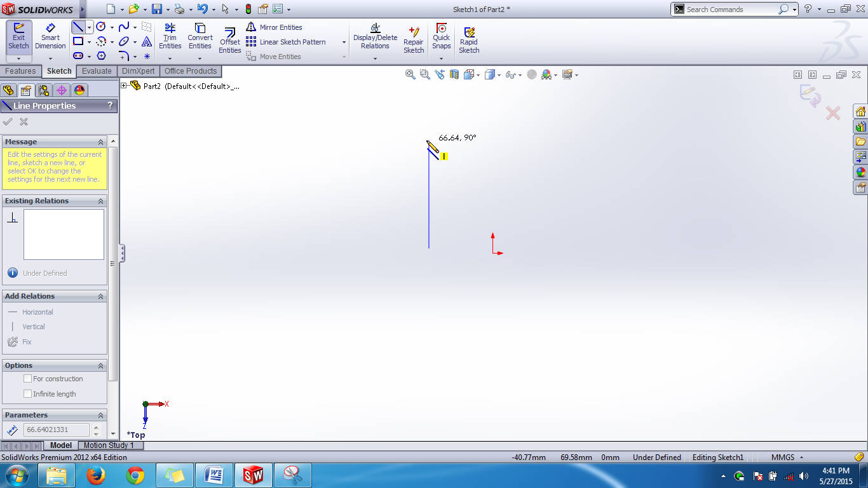Activate the Offset Entities tool
This screenshot has height=488, width=868.
click(229, 38)
